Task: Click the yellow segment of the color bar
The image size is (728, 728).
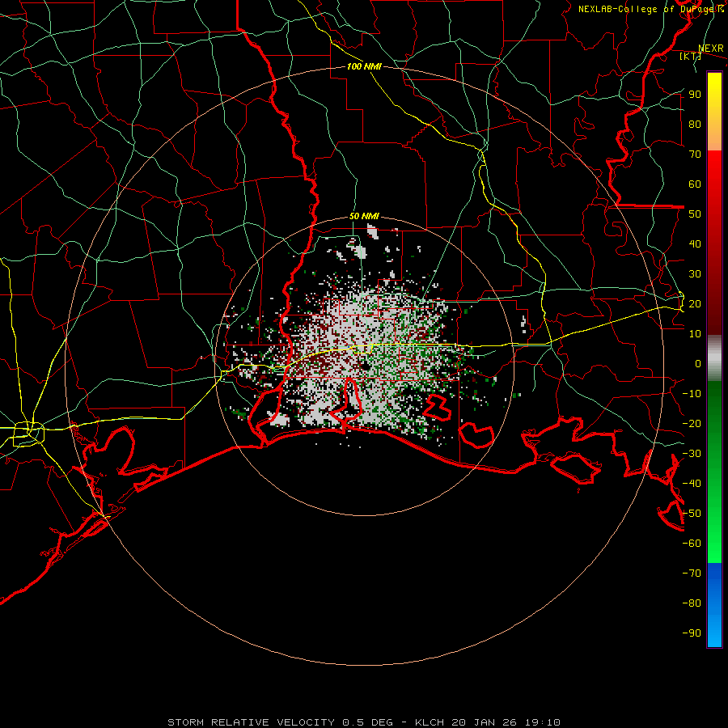Action: tap(714, 112)
